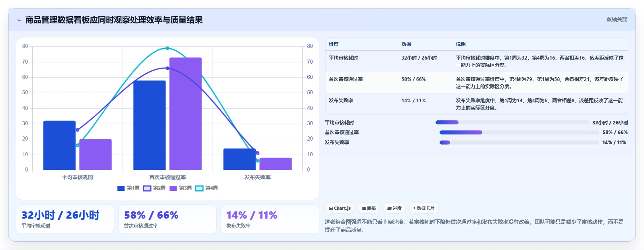Click the cyan line point at 发布失败率
644x250 pixels.
click(x=258, y=161)
